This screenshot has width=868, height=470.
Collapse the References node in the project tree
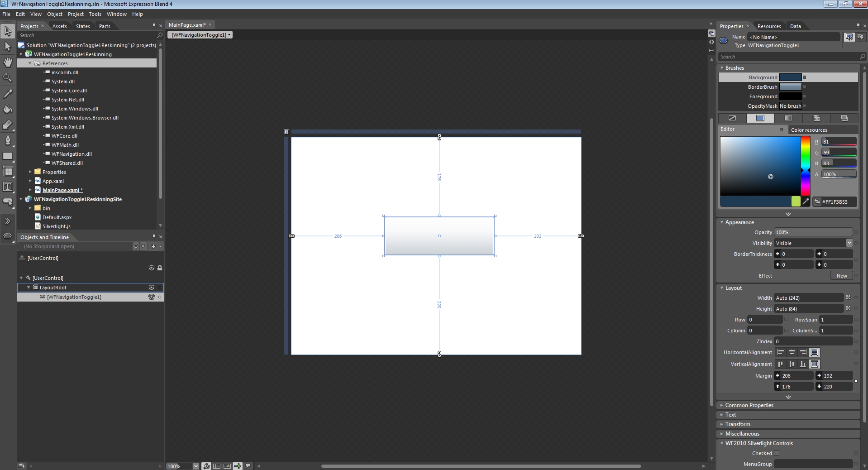click(x=30, y=63)
